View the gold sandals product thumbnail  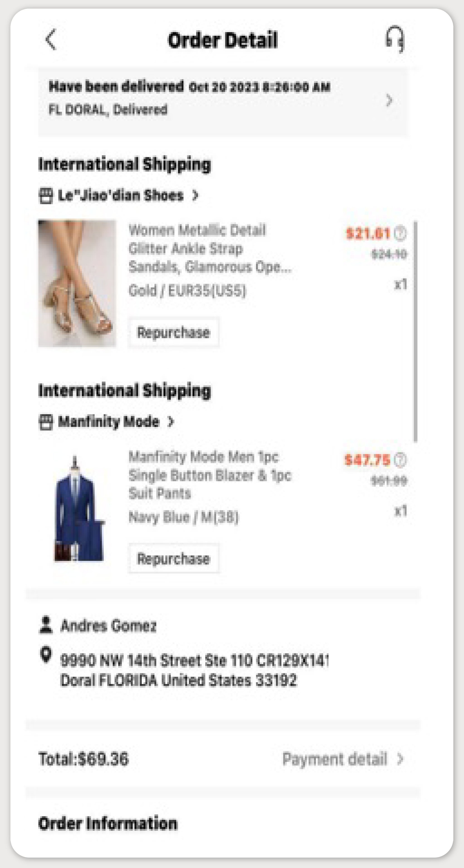[77, 283]
